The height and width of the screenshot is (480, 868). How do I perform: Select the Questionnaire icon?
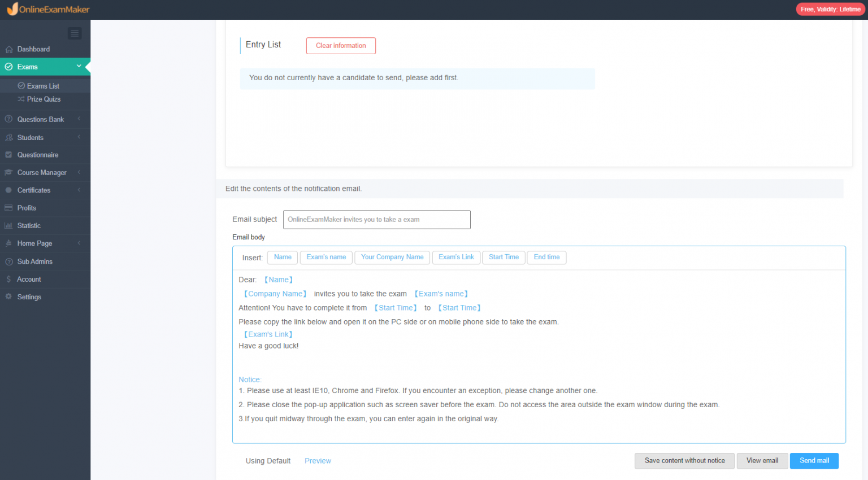click(8, 155)
